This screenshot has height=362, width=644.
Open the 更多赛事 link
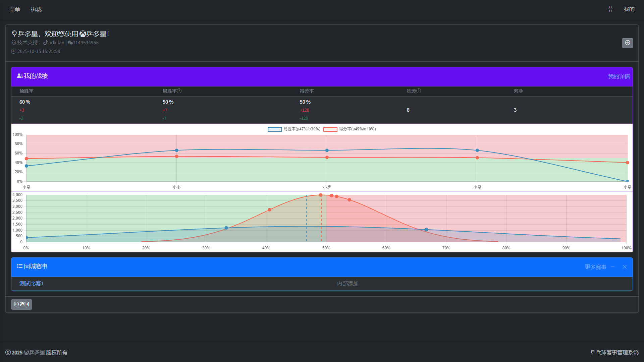point(595,267)
